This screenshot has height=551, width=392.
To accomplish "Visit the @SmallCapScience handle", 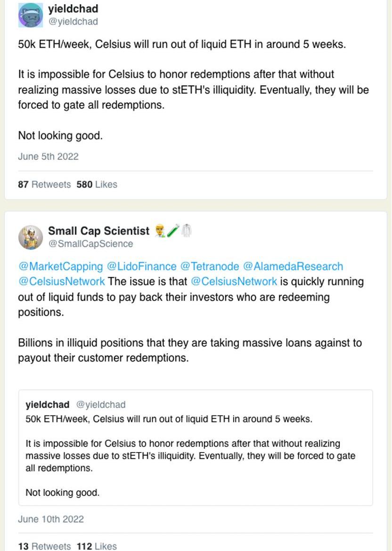I will (x=91, y=244).
